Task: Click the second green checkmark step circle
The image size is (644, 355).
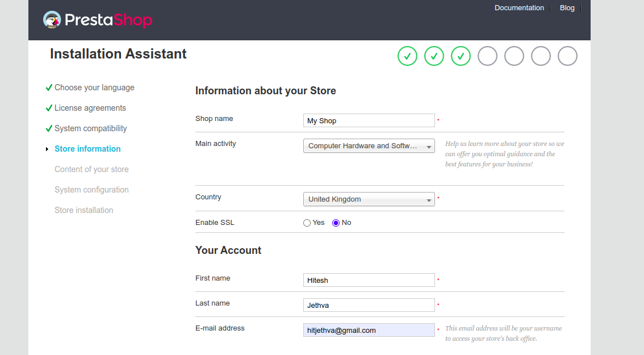Action: pyautogui.click(x=434, y=56)
